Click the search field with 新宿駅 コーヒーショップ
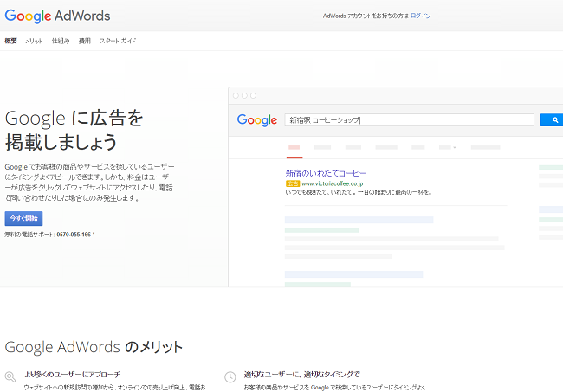563x392 pixels. click(x=410, y=120)
